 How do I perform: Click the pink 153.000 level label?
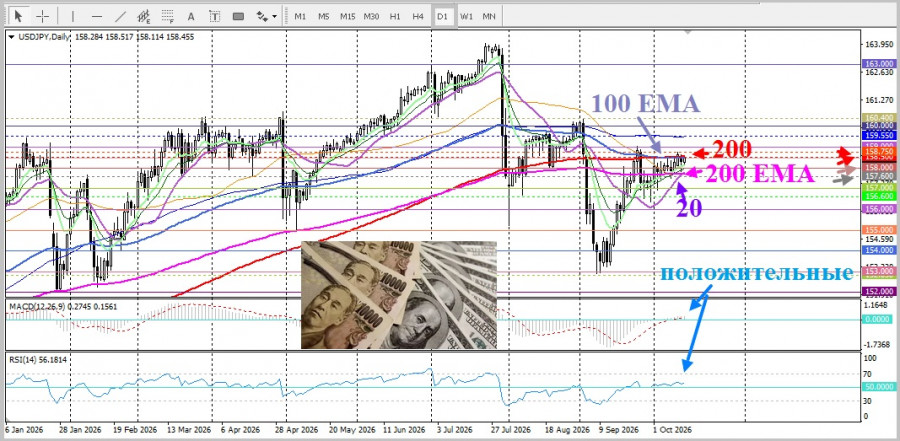(879, 271)
